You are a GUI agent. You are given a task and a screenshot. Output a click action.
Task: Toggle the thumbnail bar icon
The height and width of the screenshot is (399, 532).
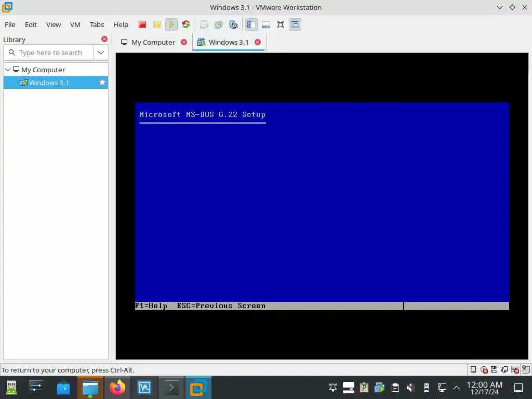266,24
